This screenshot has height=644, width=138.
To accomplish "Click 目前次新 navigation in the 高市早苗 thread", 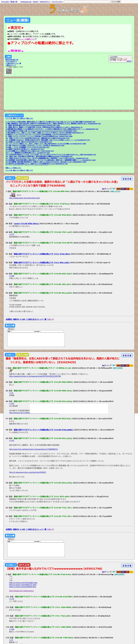I will (x=127, y=566).
